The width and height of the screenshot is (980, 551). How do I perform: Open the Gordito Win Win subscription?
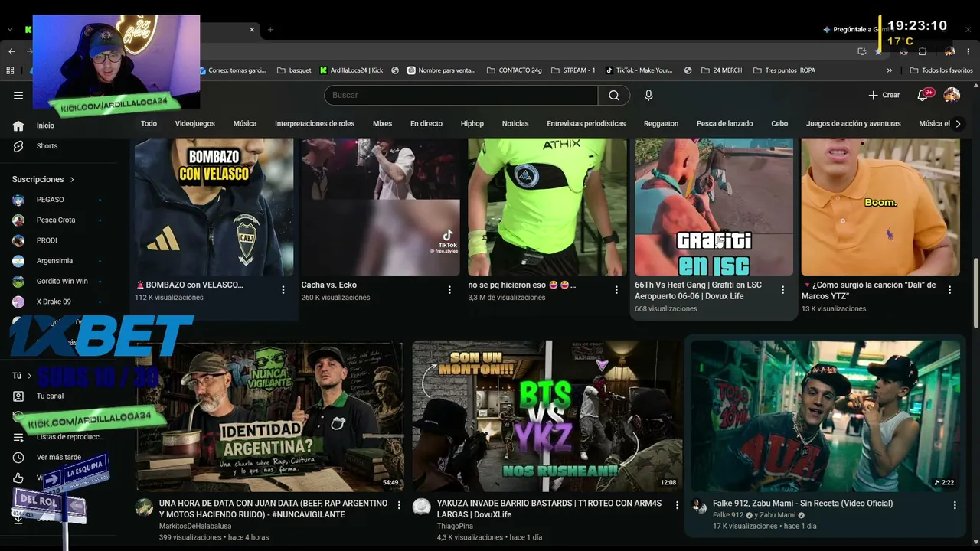point(62,281)
